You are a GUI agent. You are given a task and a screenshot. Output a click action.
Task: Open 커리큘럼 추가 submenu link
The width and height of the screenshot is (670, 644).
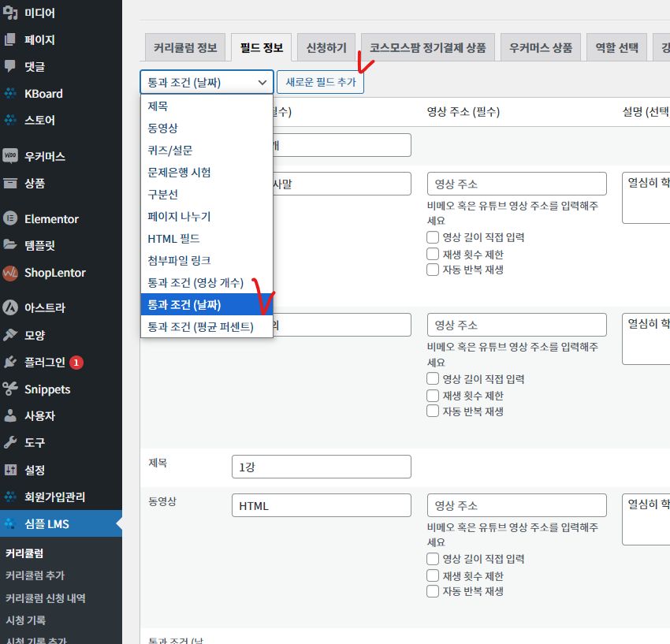(x=35, y=575)
